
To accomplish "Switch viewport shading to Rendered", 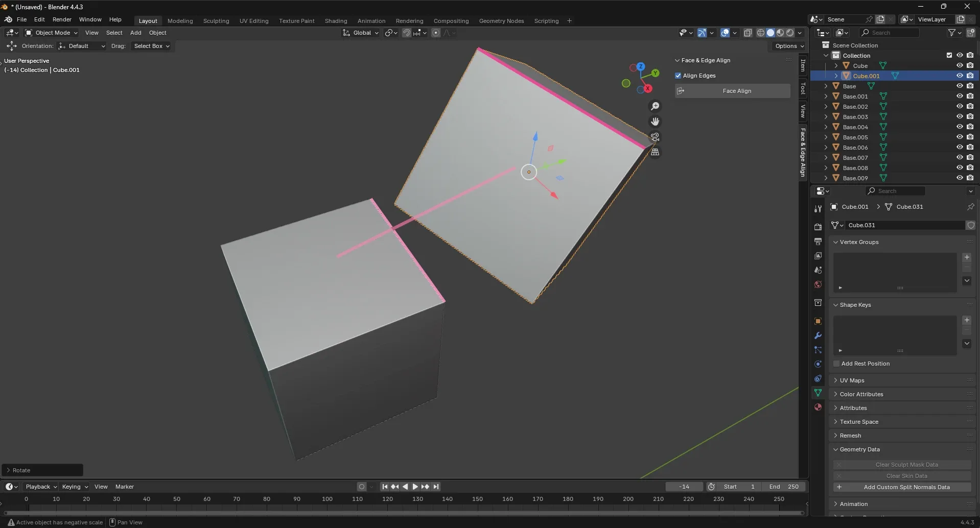I will point(790,33).
